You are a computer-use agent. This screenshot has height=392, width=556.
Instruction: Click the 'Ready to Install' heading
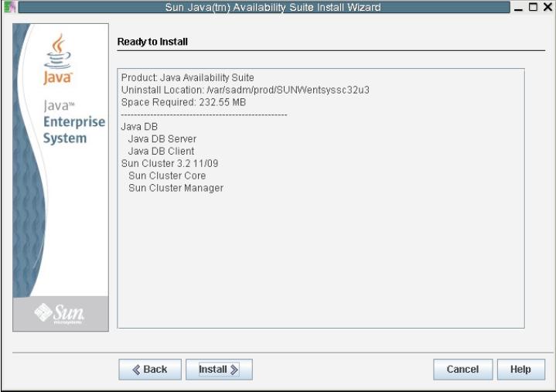tap(152, 42)
